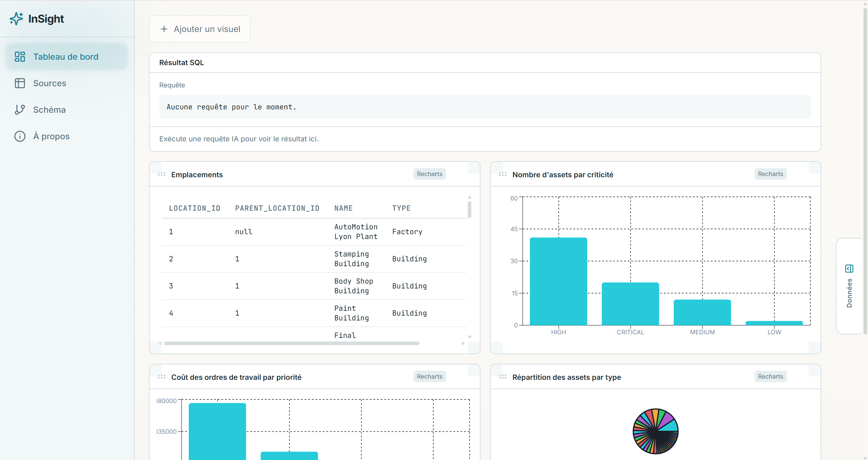
Task: Click the À propos info icon
Action: (20, 136)
